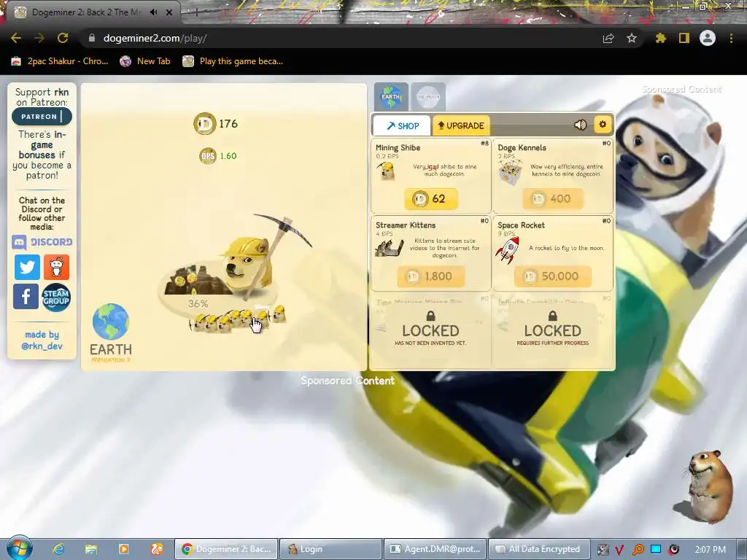Click the Streamer Kittens item icon

[x=390, y=248]
